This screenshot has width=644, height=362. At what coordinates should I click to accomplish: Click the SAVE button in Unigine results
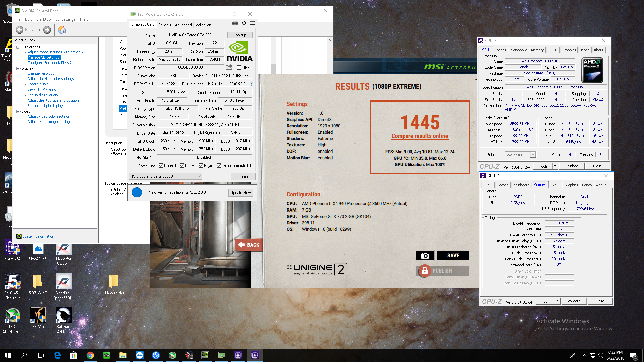click(453, 256)
